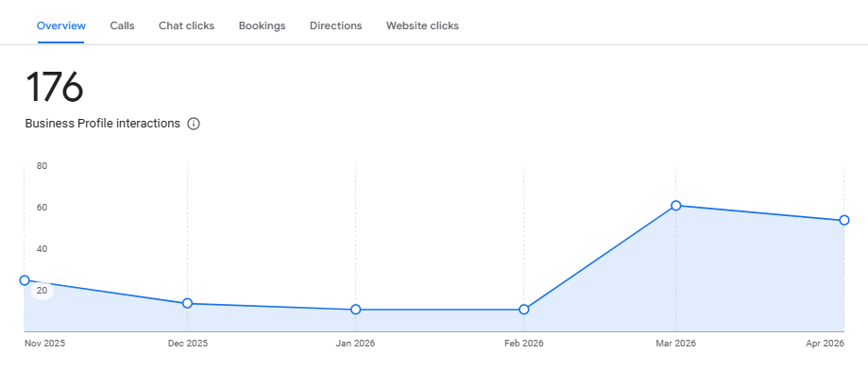Click the 20 y-axis value
Image resolution: width=868 pixels, height=370 pixels.
(x=43, y=291)
